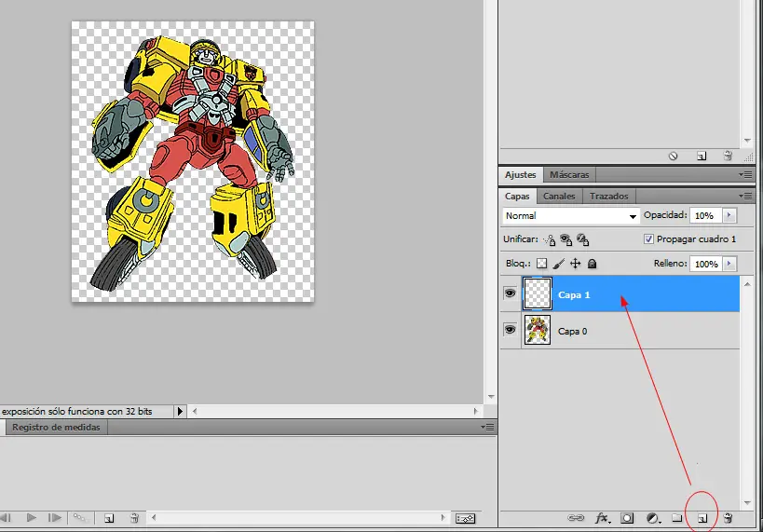The height and width of the screenshot is (532, 763).
Task: Convert to timeline animation
Action: pyautogui.click(x=465, y=518)
